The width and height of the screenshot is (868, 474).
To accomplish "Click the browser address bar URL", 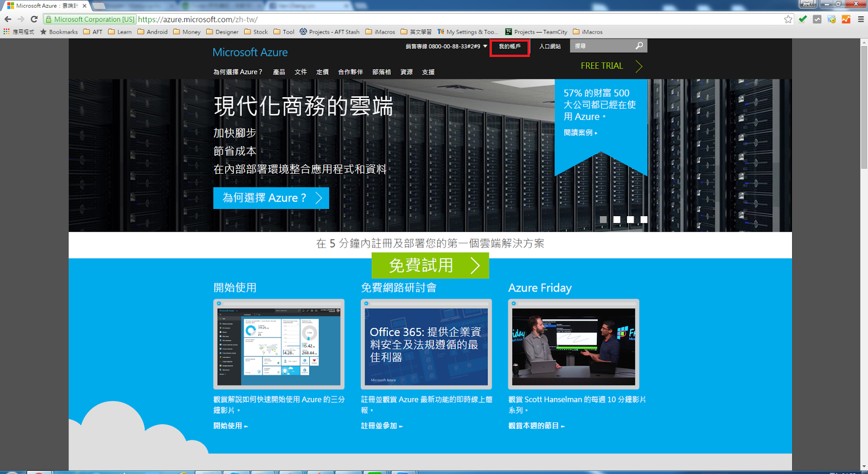I will click(197, 19).
